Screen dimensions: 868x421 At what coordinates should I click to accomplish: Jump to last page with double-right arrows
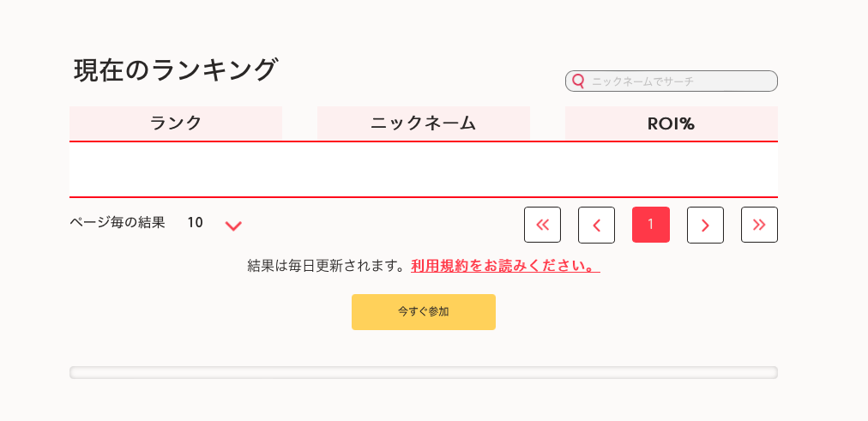tap(759, 225)
